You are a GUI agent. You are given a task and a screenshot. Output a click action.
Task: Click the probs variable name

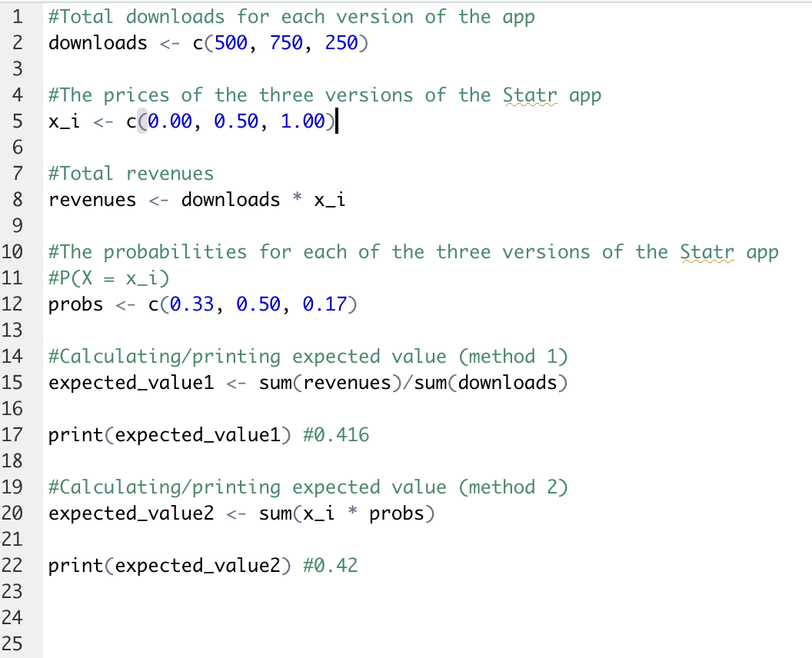tap(75, 304)
